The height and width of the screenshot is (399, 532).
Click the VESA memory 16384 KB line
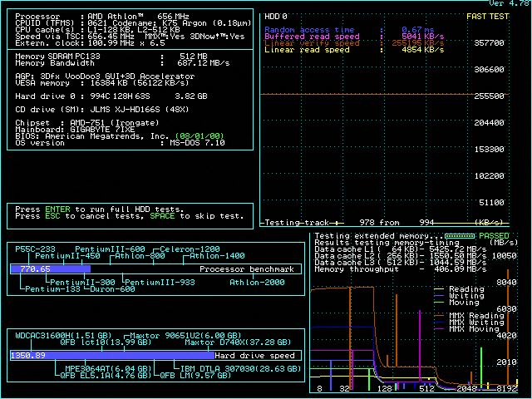[102, 83]
